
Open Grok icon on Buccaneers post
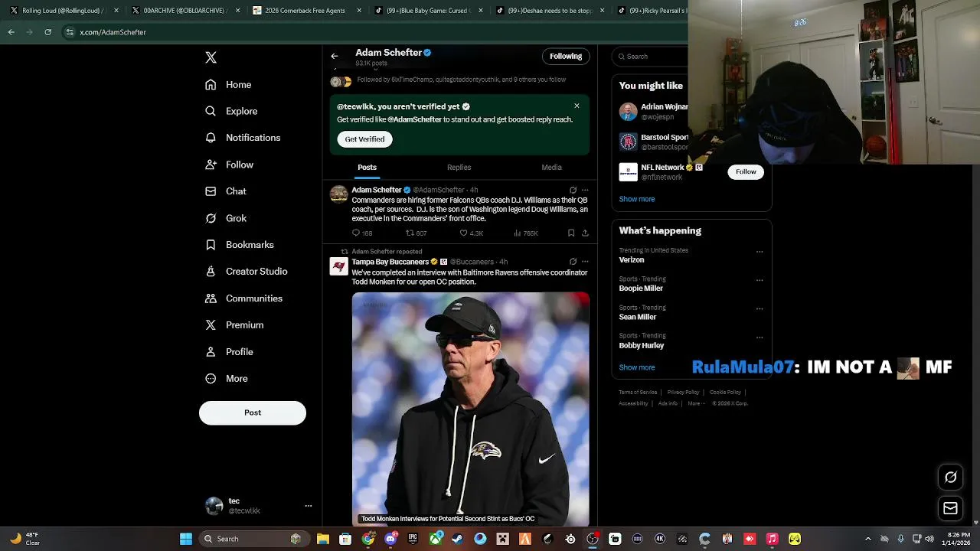tap(573, 262)
